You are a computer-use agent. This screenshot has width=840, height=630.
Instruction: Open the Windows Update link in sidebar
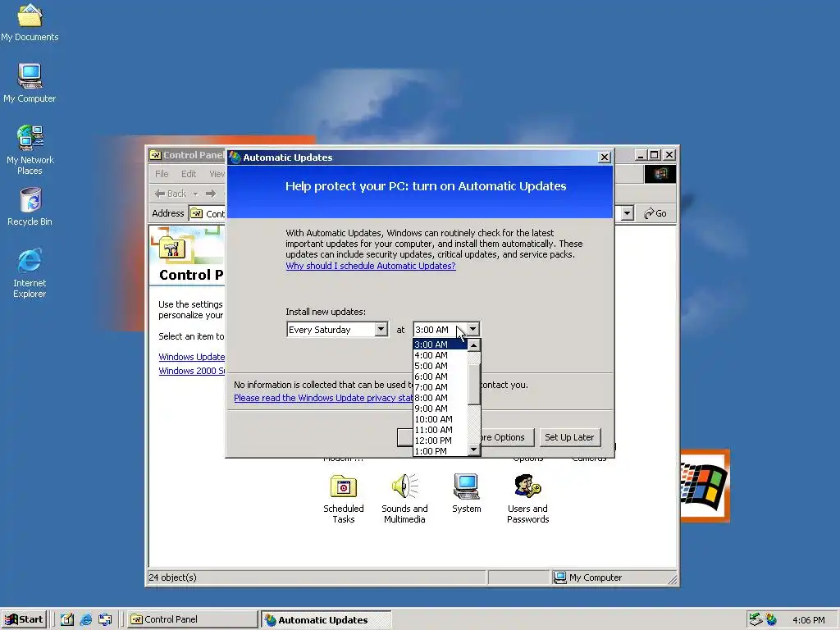[x=192, y=357]
